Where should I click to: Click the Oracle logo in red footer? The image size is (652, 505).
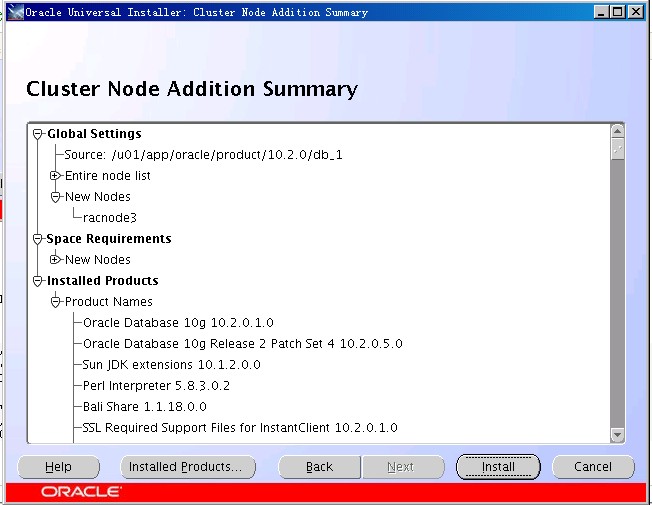pos(81,492)
